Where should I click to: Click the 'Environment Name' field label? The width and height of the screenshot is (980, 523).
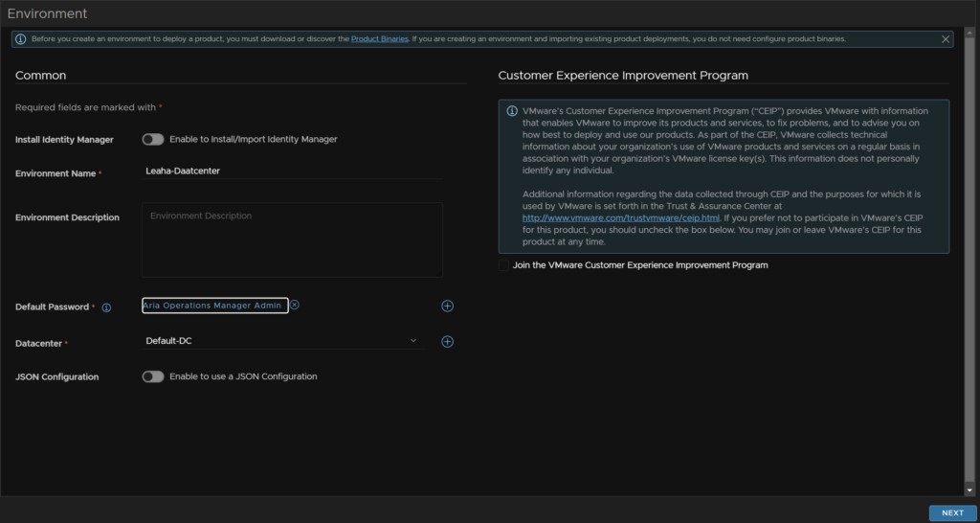[x=56, y=173]
